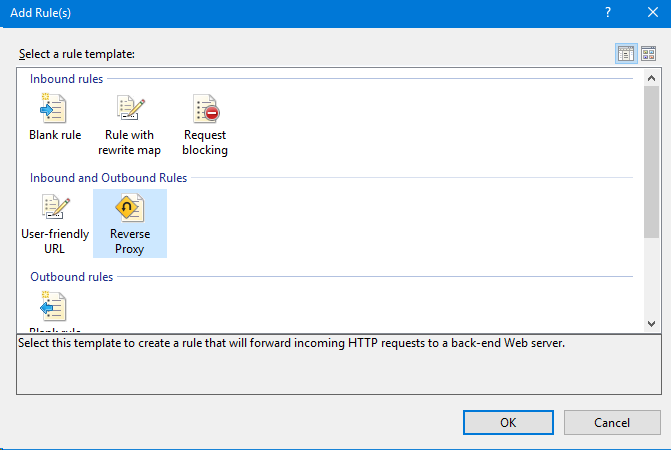The image size is (671, 450).
Task: Click the vertical scrollbar thumb
Action: tap(651, 160)
